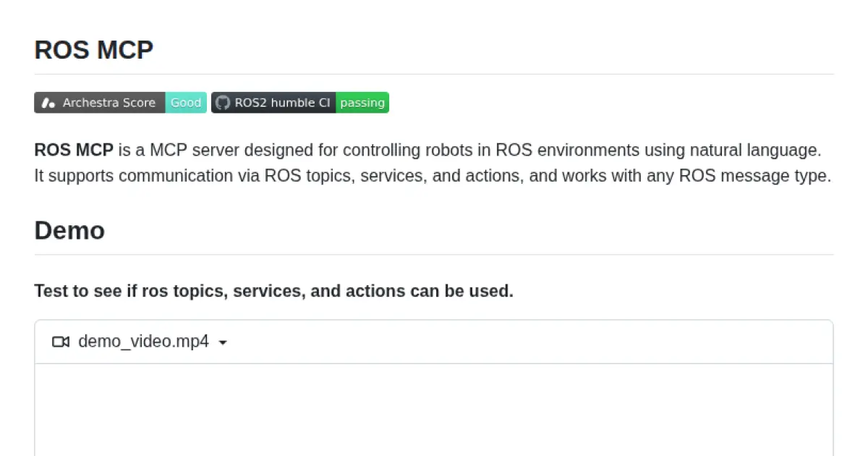This screenshot has width=868, height=456.
Task: Click the "Demo" section heading
Action: [69, 230]
